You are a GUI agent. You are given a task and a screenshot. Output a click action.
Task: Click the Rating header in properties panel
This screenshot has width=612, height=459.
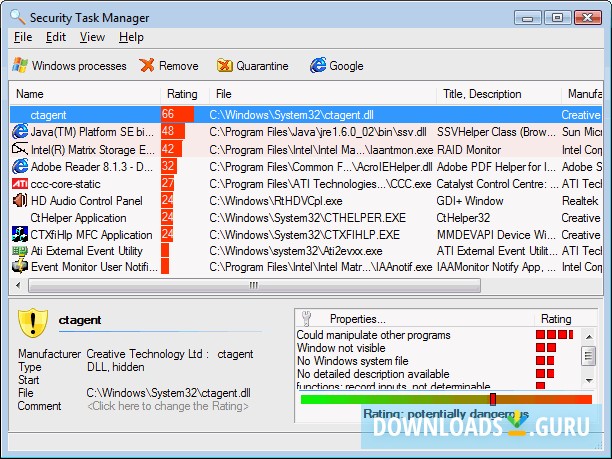pyautogui.click(x=556, y=319)
